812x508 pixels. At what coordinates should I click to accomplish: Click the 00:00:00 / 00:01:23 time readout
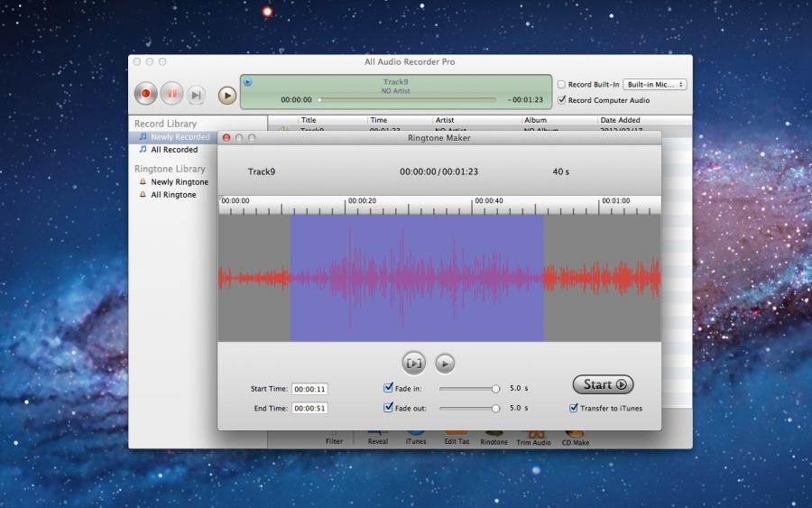[438, 171]
